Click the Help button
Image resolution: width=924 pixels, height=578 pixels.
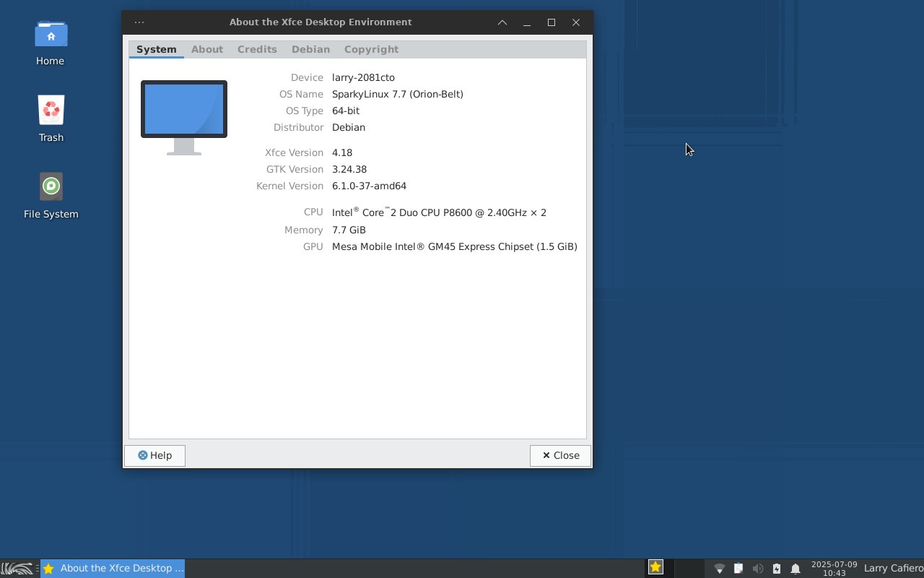pyautogui.click(x=154, y=455)
